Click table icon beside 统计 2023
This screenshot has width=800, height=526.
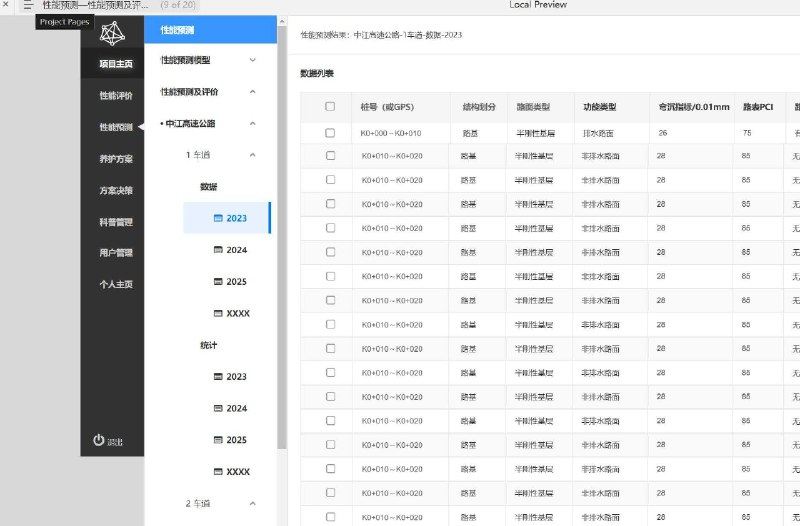coord(218,377)
